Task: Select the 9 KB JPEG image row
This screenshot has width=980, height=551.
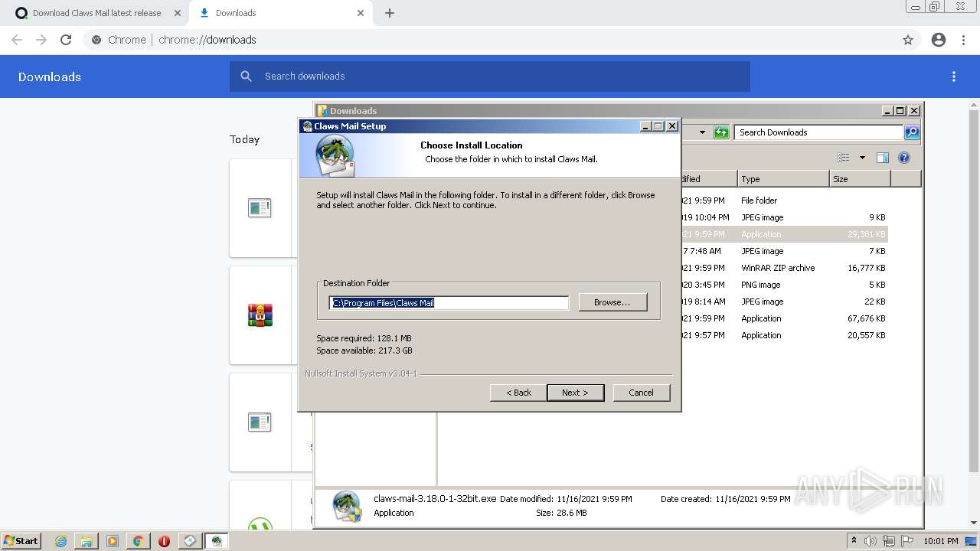Action: tap(784, 217)
